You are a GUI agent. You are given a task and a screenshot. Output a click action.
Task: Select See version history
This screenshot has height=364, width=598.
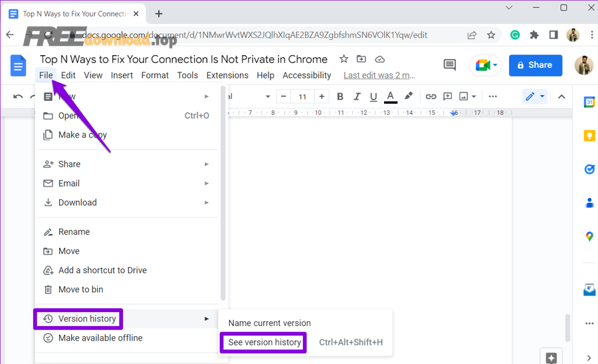[x=305, y=342]
